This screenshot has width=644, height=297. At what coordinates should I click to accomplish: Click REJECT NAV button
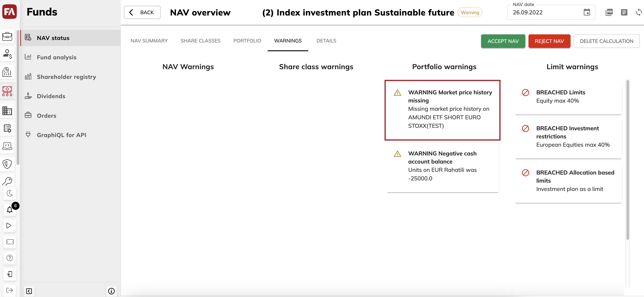(x=549, y=41)
